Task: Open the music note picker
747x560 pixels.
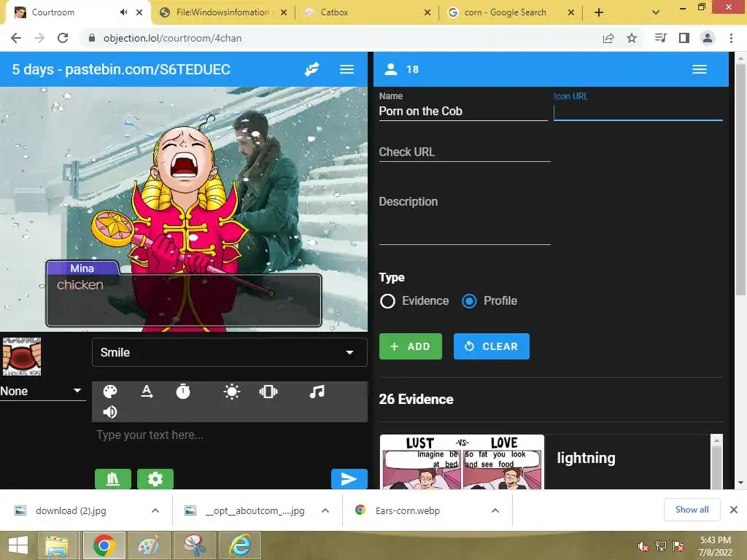Action: click(x=317, y=392)
